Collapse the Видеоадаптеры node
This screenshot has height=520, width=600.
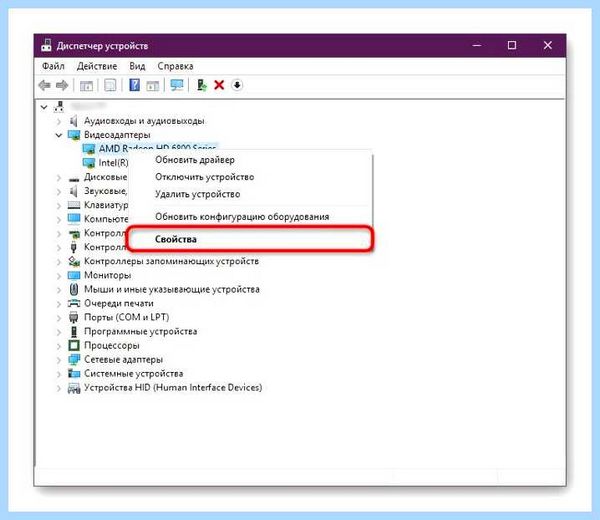click(x=59, y=135)
